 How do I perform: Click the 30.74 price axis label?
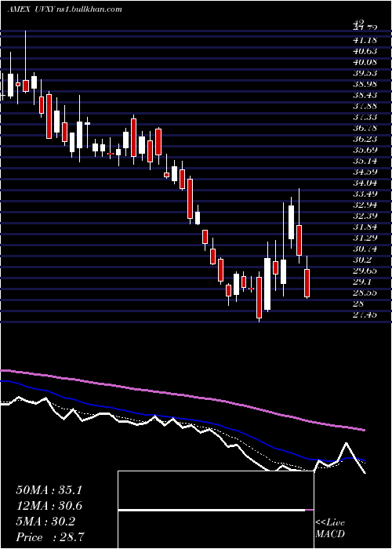(366, 249)
